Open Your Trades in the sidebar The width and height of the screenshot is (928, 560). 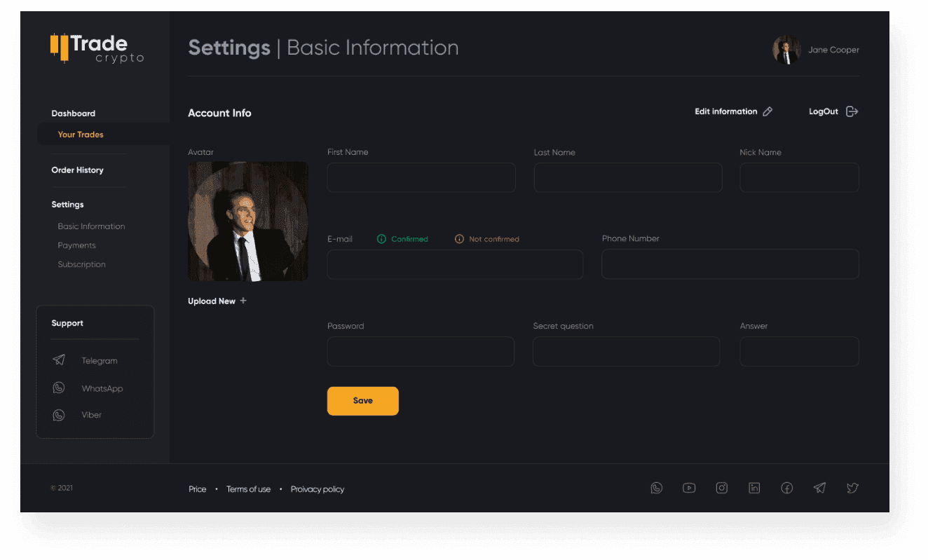81,135
